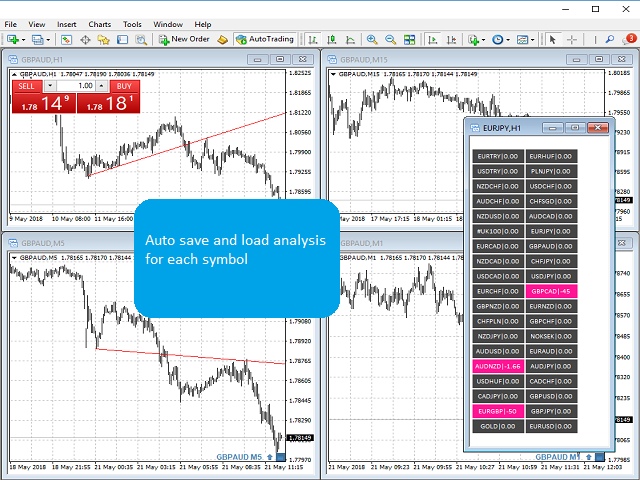Select the pink GBPCAD|-45 button
The width and height of the screenshot is (640, 480).
(x=551, y=291)
